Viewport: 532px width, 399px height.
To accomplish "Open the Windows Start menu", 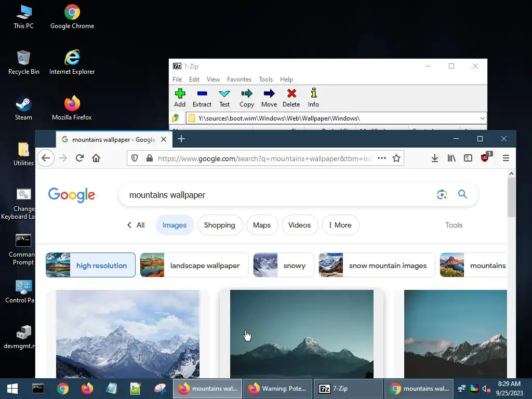I will pyautogui.click(x=12, y=389).
